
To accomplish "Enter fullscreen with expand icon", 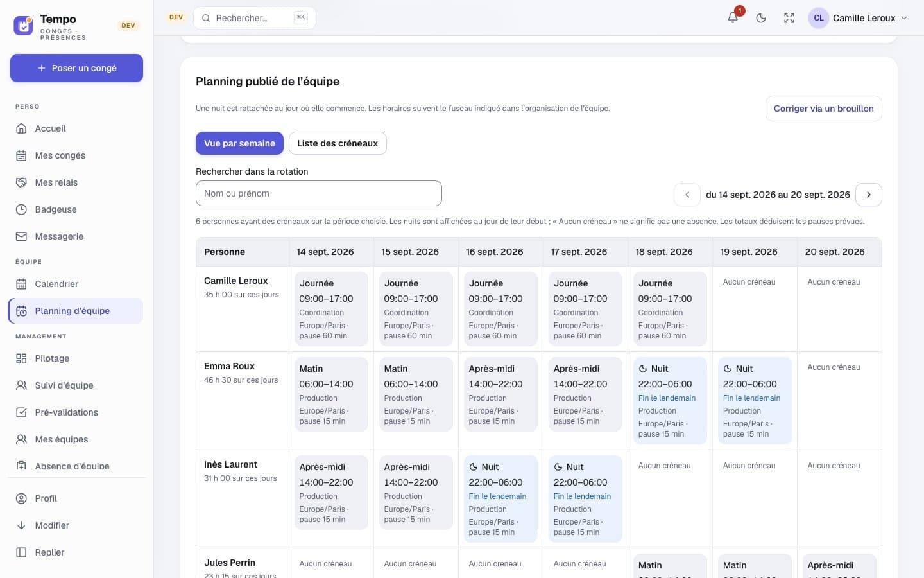I will 789,18.
